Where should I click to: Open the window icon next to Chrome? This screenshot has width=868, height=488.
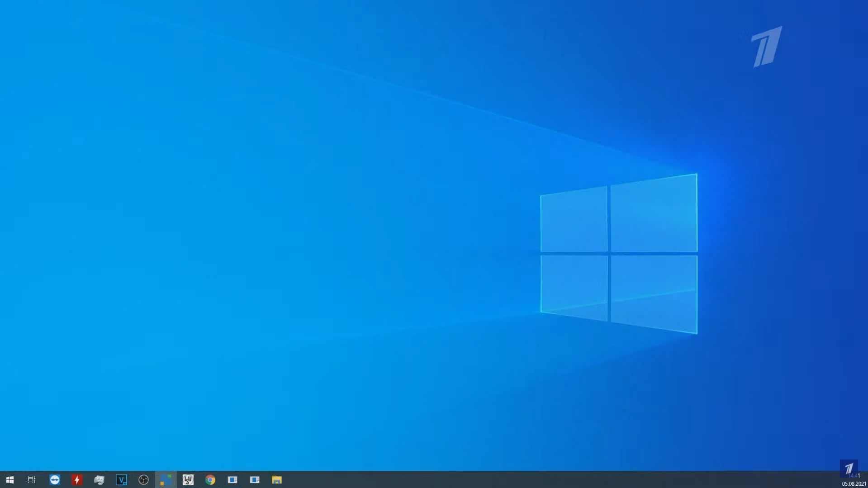[x=232, y=479]
